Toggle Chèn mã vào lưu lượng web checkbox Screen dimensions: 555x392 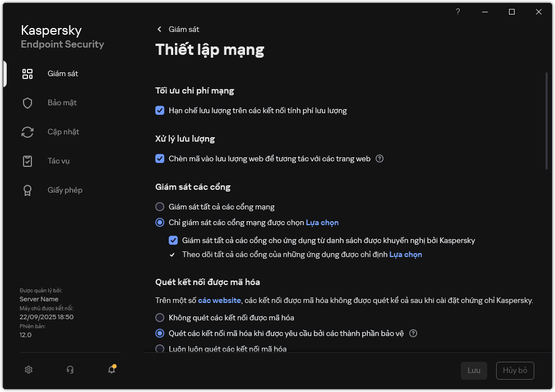(x=160, y=158)
